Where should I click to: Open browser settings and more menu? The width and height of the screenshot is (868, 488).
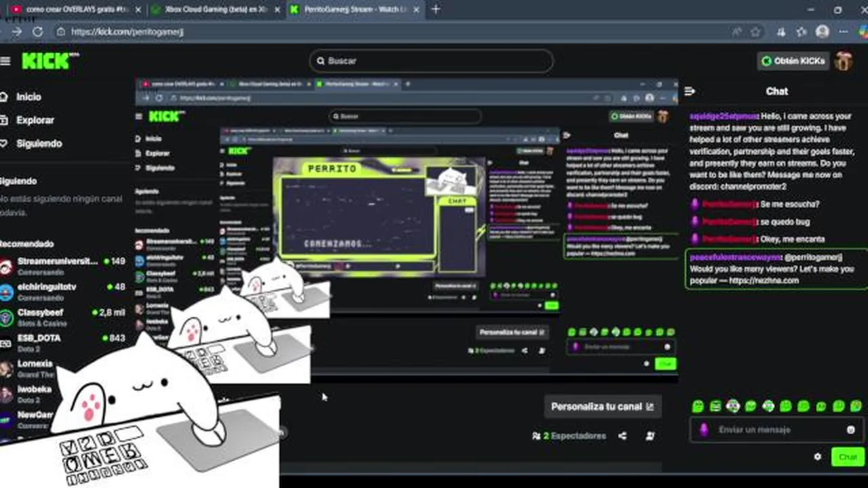[x=844, y=32]
